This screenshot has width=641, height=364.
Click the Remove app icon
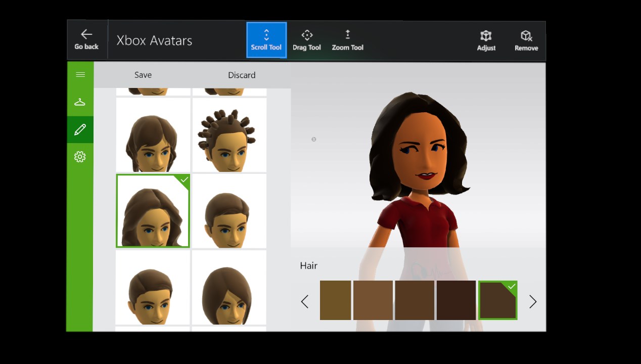click(526, 40)
